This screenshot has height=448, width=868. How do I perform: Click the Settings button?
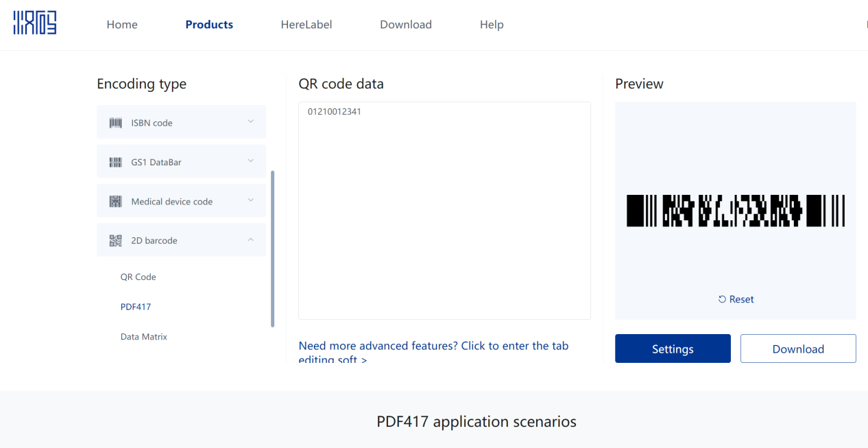point(673,349)
